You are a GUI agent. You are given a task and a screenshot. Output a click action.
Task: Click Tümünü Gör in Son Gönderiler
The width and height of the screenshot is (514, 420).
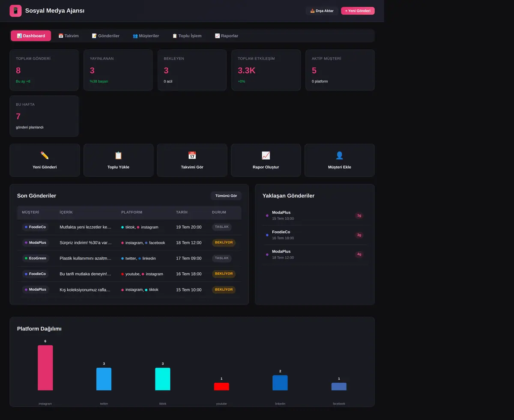tap(226, 196)
